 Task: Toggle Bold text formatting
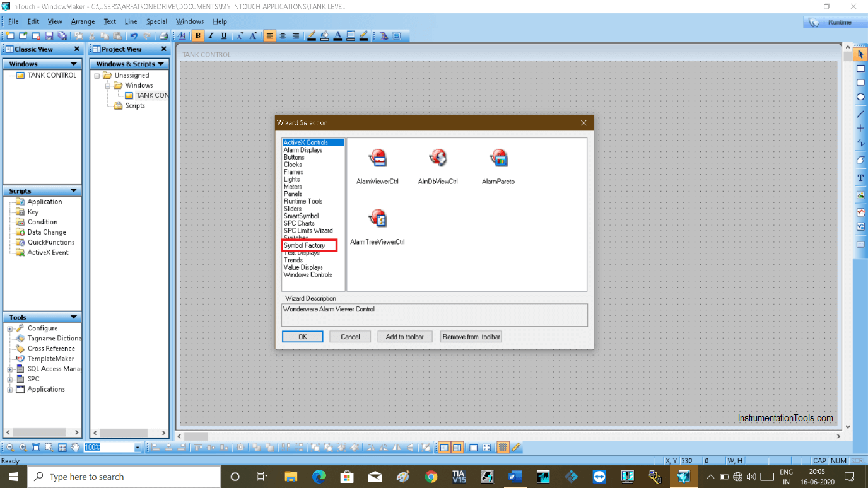click(198, 36)
